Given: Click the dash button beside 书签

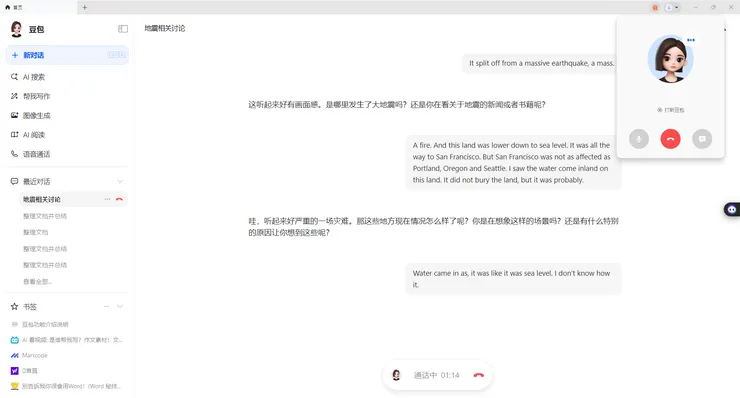Looking at the screenshot, I should 107,306.
